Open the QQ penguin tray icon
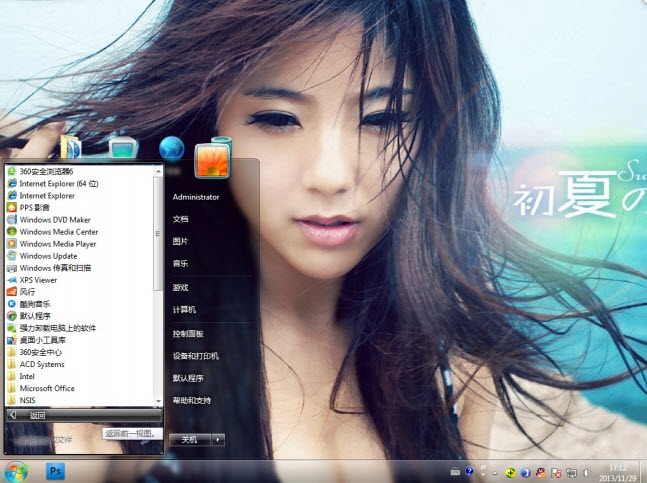Image resolution: width=647 pixels, height=483 pixels. click(541, 473)
